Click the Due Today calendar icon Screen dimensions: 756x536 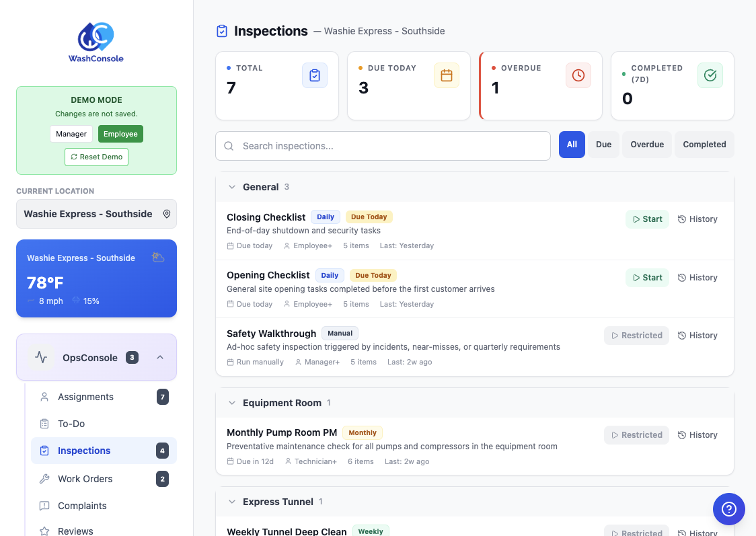[x=447, y=75]
